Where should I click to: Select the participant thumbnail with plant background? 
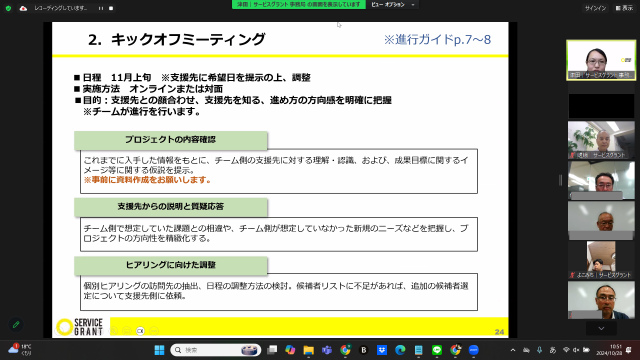coord(601,140)
